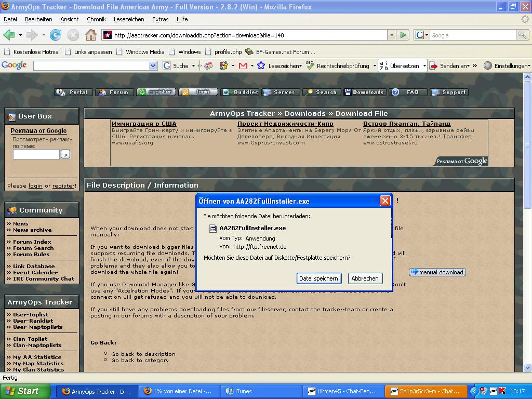Open the Hilfe menu
The height and width of the screenshot is (399, 532).
coord(182,19)
